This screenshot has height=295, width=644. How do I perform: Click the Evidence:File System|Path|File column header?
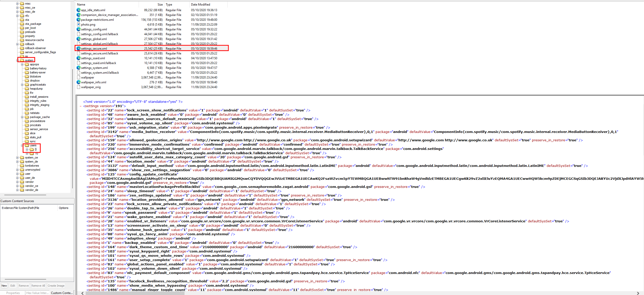[x=29, y=208]
